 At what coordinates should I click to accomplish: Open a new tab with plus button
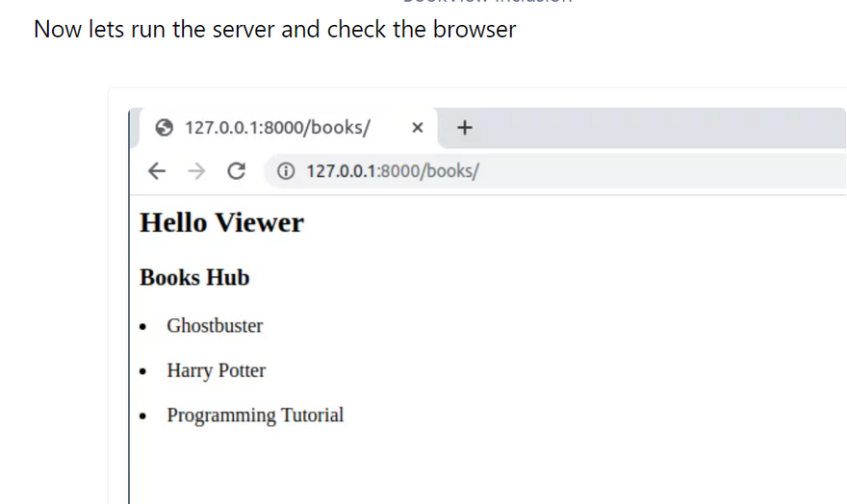(x=464, y=127)
